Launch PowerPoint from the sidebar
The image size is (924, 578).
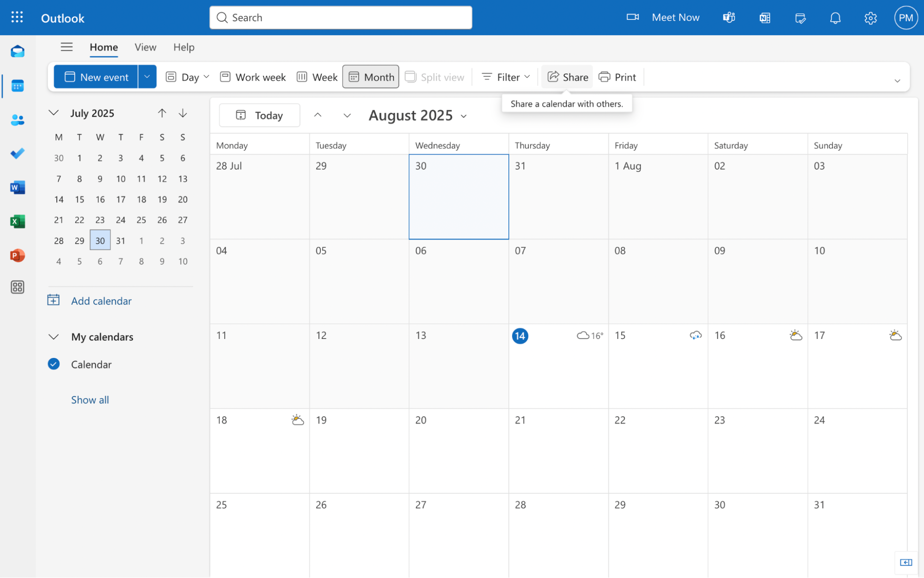[17, 255]
